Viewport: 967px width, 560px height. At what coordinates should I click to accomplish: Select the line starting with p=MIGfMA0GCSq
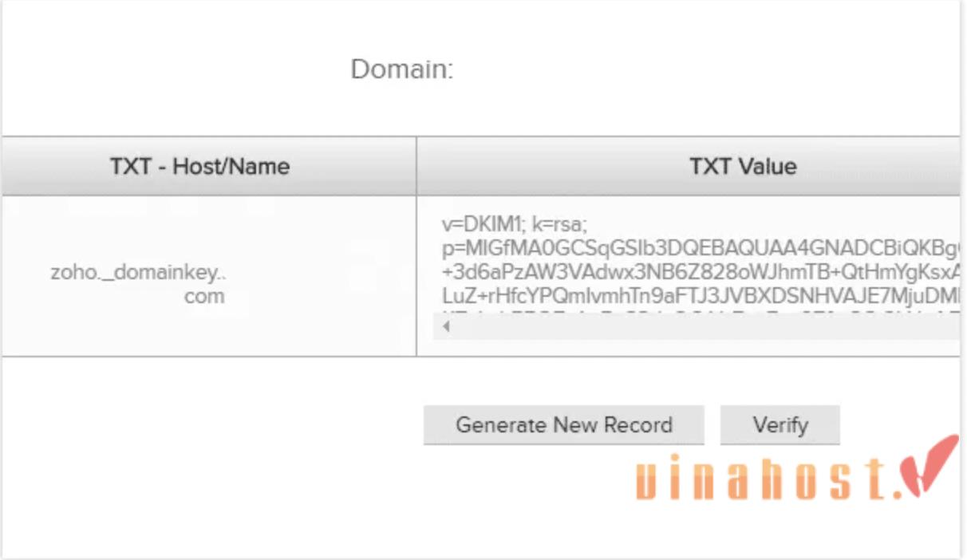click(x=701, y=248)
